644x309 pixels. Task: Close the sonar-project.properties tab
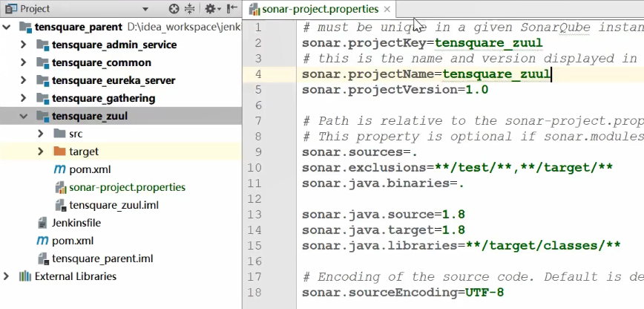point(387,9)
